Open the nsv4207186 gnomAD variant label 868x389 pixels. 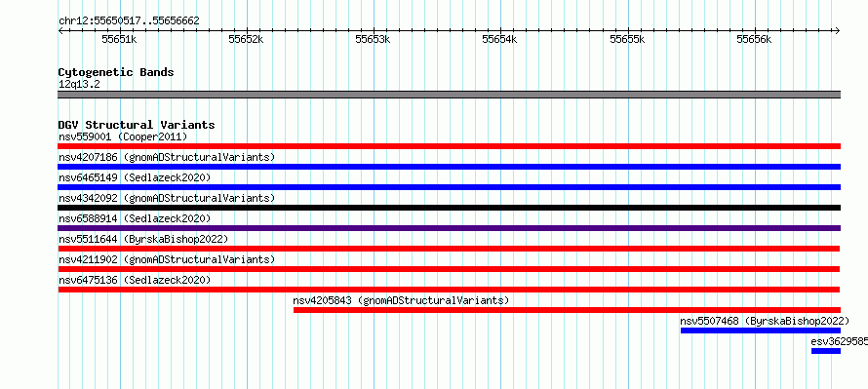point(167,157)
